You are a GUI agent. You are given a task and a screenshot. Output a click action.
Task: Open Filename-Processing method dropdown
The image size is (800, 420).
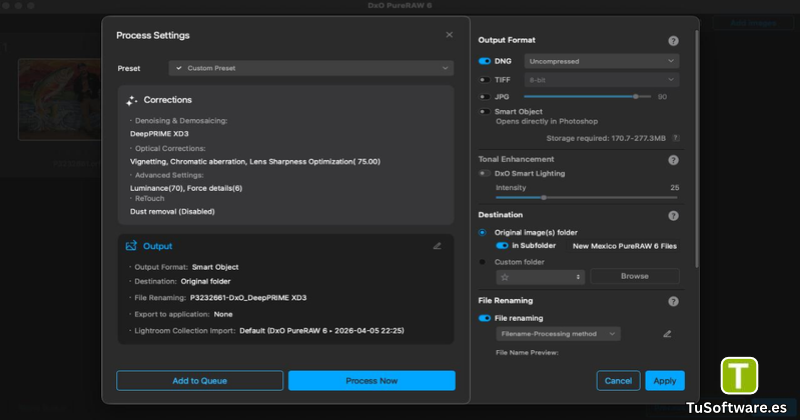pos(558,334)
